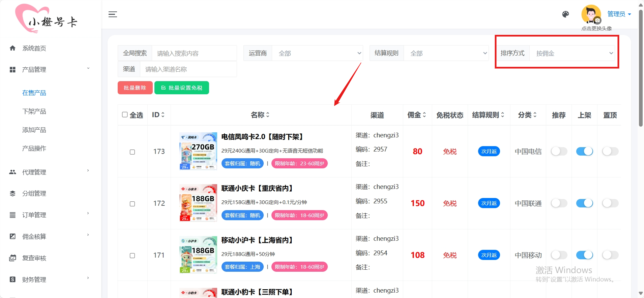Screen dimensions: 644x298
Task: Open the 运营商 dropdown
Action: (317, 53)
